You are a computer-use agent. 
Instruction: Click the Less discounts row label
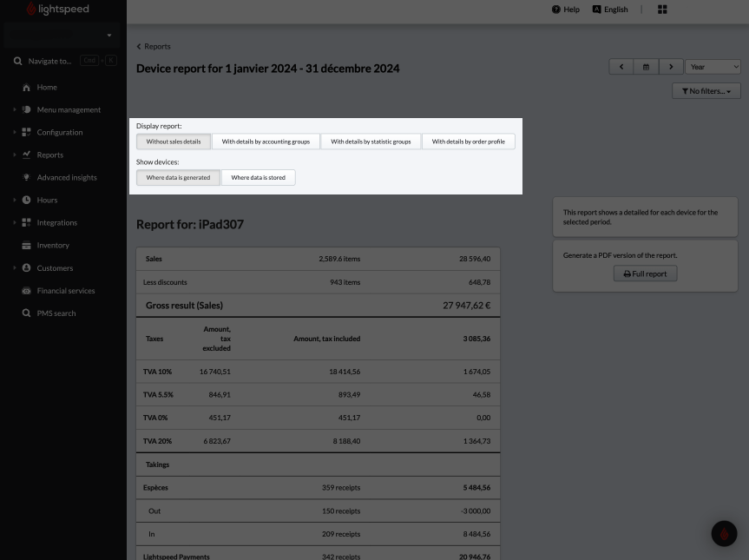165,282
